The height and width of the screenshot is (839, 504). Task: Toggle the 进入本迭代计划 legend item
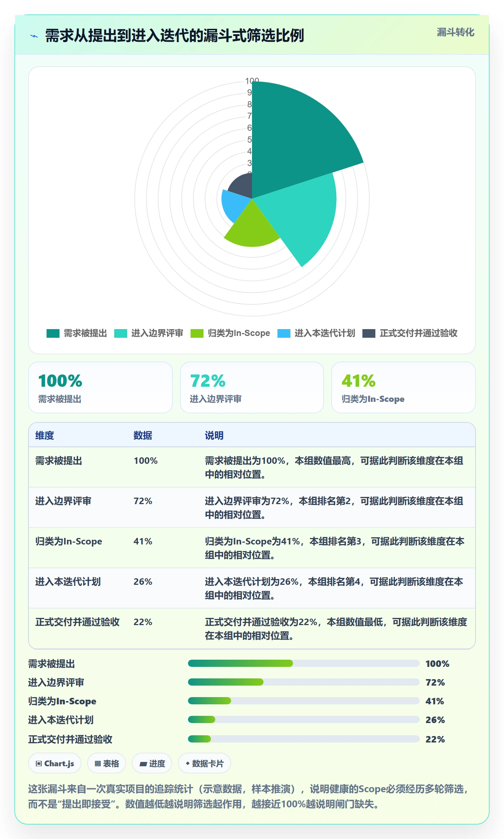[316, 333]
